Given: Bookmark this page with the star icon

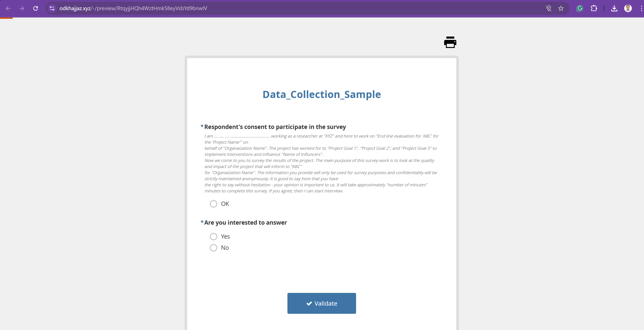Looking at the screenshot, I should (x=561, y=8).
